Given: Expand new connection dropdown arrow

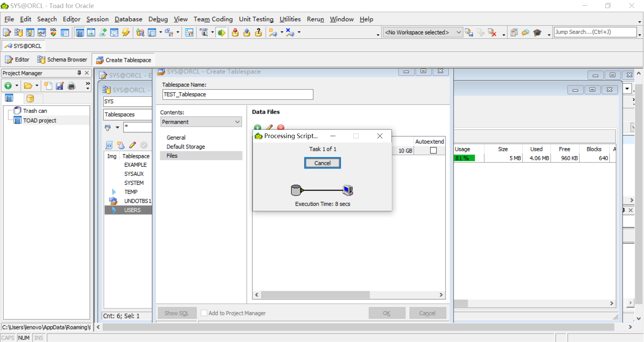Looking at the screenshot, I should [x=282, y=33].
